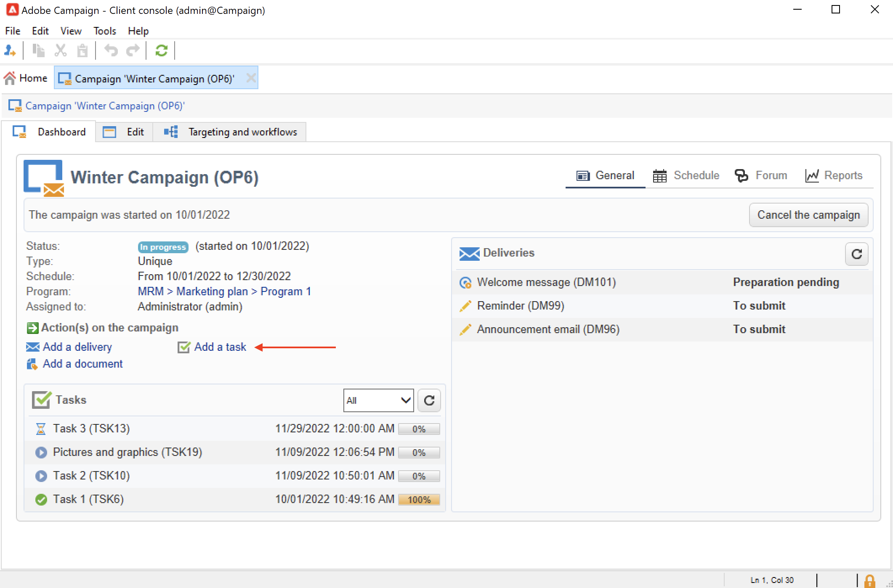Screen dimensions: 893x588
Task: Click the Add a task link
Action: [220, 347]
